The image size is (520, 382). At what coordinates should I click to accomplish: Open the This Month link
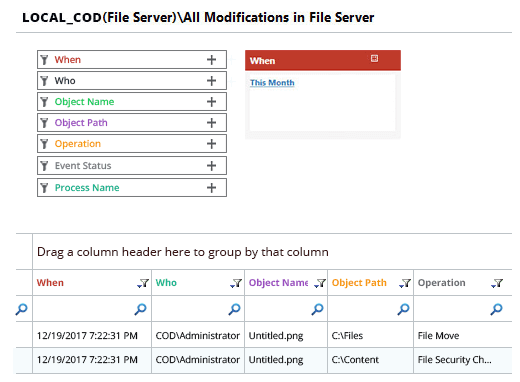tap(272, 83)
